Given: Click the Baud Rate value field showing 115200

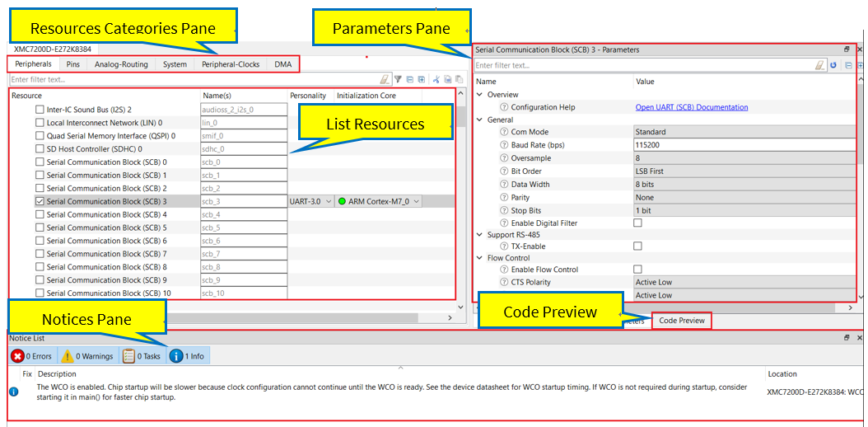Looking at the screenshot, I should pyautogui.click(x=741, y=145).
